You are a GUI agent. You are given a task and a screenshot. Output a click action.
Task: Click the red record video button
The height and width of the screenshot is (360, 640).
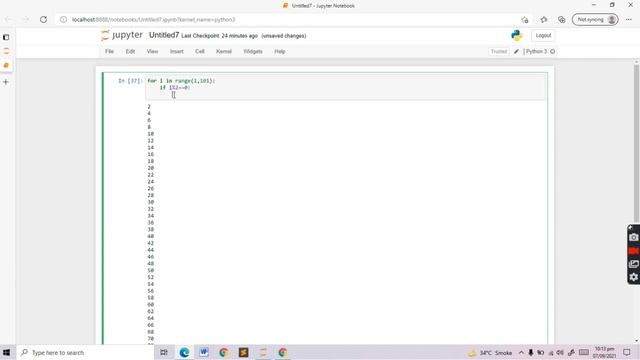(x=633, y=251)
